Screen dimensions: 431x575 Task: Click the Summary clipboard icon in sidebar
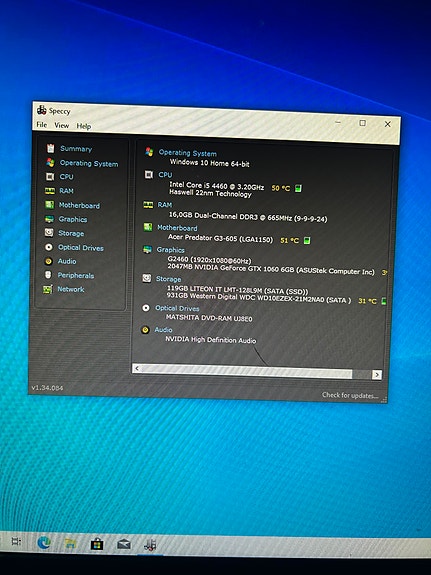[51, 148]
